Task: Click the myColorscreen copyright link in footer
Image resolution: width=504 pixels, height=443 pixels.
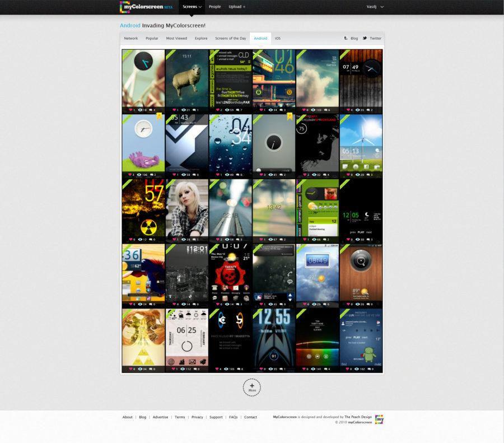Action: (360, 422)
